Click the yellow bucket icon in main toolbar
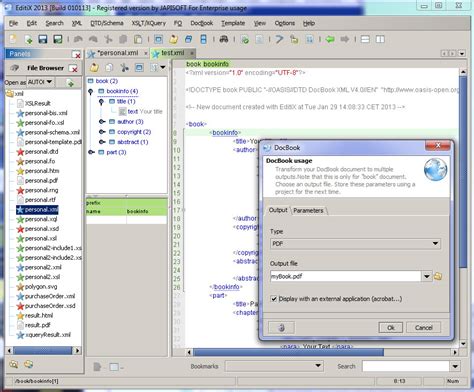Image resolution: width=474 pixels, height=392 pixels. click(x=173, y=39)
